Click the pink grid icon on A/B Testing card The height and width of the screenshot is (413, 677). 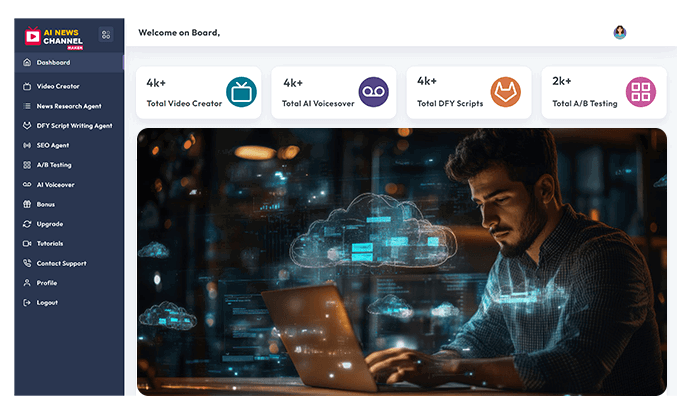click(x=640, y=92)
